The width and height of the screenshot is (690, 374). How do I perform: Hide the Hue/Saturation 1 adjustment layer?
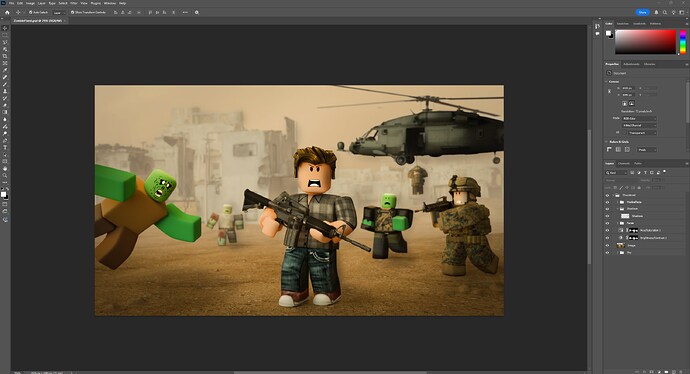coord(607,230)
